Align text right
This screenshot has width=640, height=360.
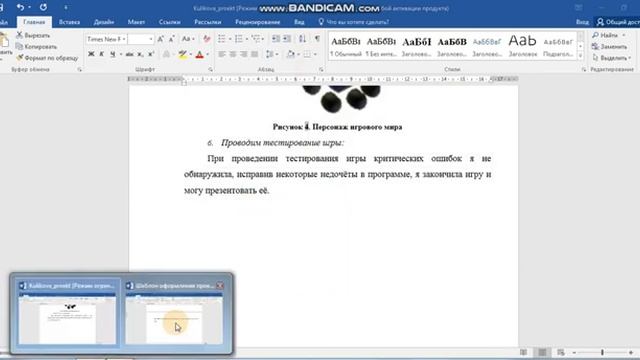(244, 54)
